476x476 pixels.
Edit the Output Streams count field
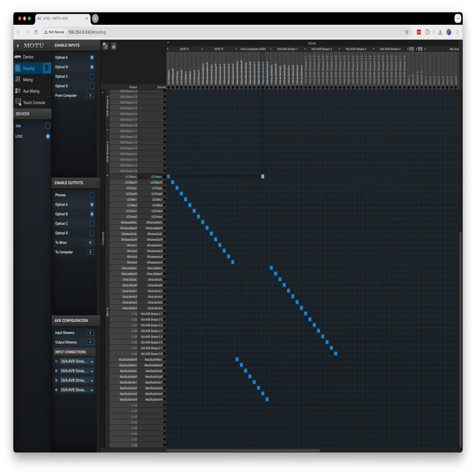90,342
